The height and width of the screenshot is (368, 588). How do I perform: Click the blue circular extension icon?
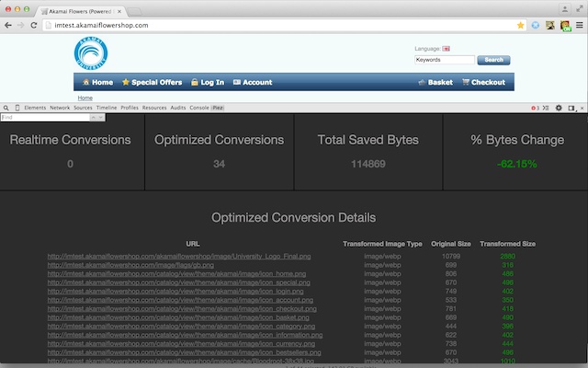(535, 25)
